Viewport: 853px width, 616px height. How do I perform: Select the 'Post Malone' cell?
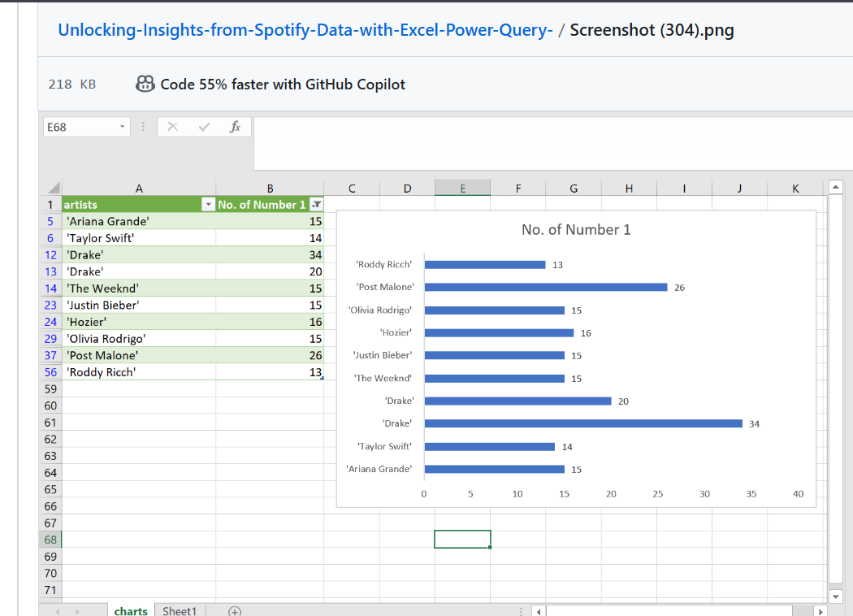click(x=139, y=355)
